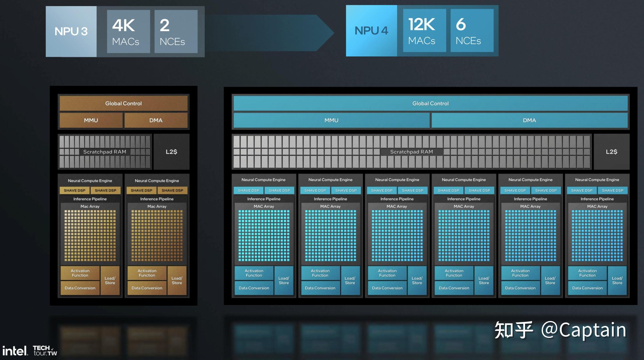
Task: Click the NPU 3 label box
Action: tap(71, 31)
